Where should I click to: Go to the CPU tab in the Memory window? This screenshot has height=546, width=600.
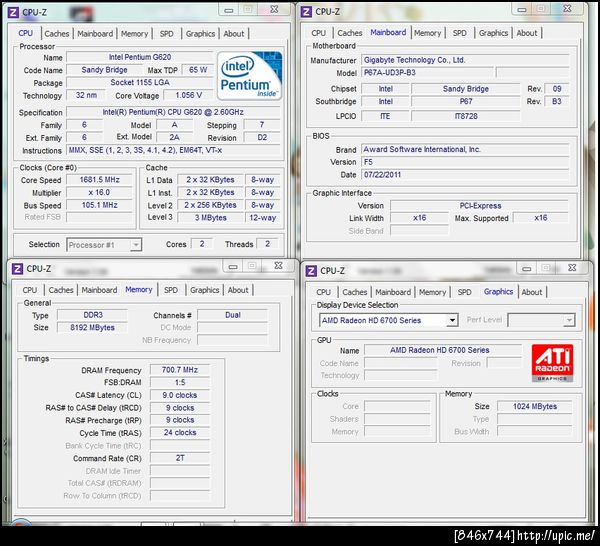[29, 290]
